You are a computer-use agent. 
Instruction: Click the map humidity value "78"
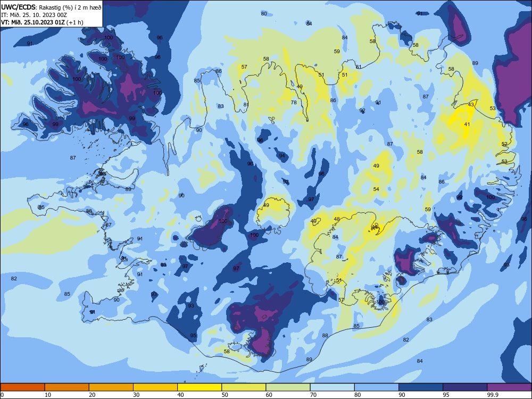294,103
